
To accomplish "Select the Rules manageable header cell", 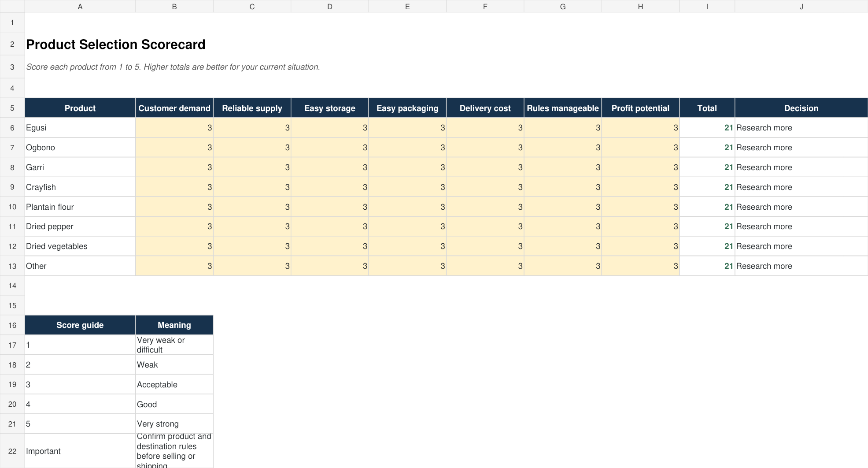I will [x=563, y=108].
